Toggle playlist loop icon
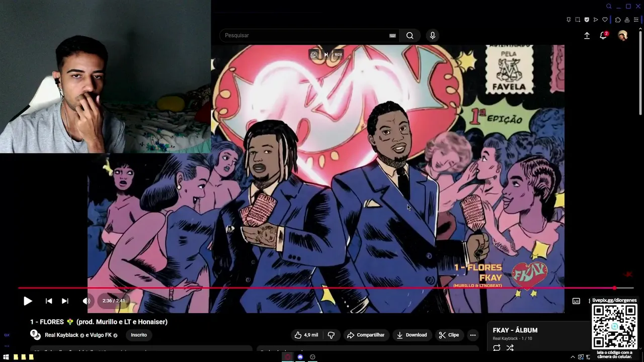The width and height of the screenshot is (644, 362). pos(497,348)
